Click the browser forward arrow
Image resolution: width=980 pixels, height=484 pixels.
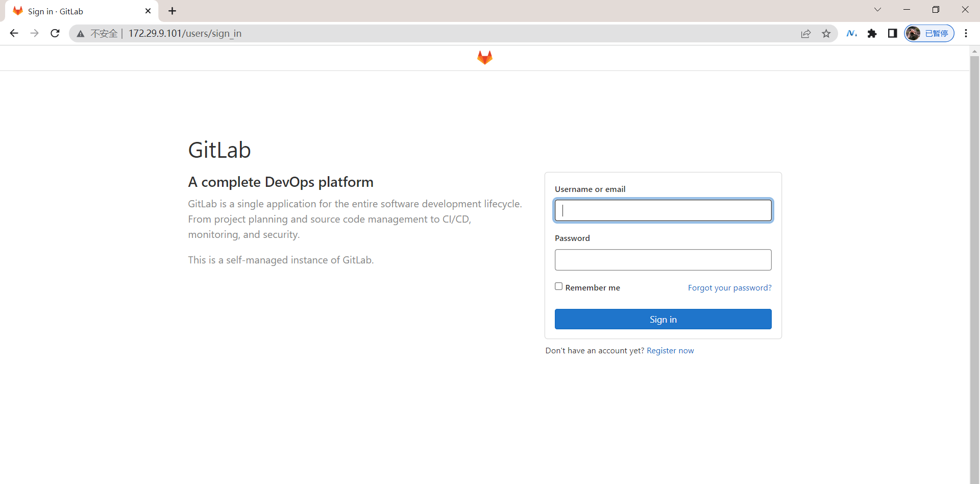click(x=34, y=33)
